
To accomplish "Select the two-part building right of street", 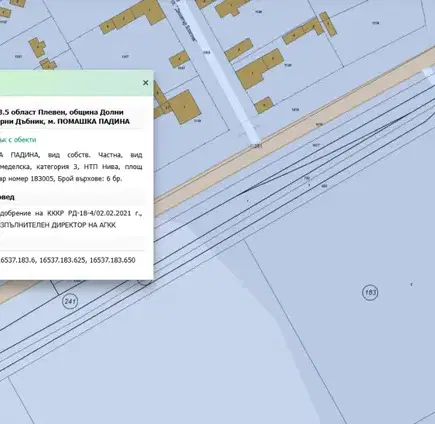I will (260, 68).
